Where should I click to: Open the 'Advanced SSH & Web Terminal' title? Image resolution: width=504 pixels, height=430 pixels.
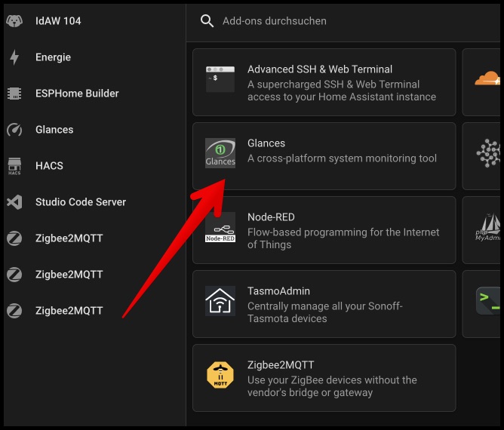tap(320, 69)
